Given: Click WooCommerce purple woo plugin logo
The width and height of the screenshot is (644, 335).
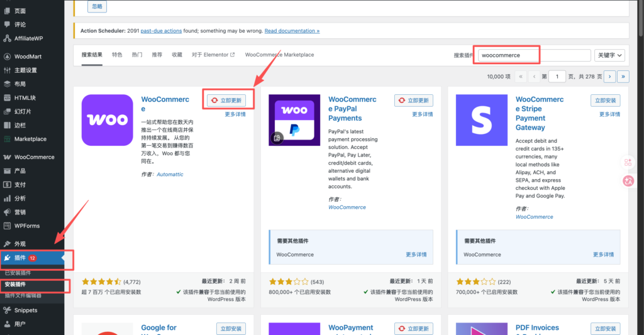Looking at the screenshot, I should pyautogui.click(x=107, y=120).
